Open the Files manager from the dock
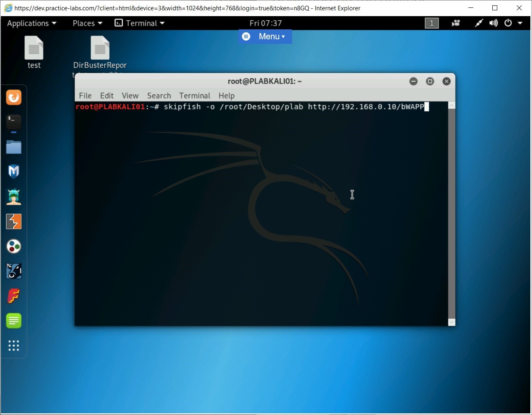This screenshot has height=415, width=532. 14,147
